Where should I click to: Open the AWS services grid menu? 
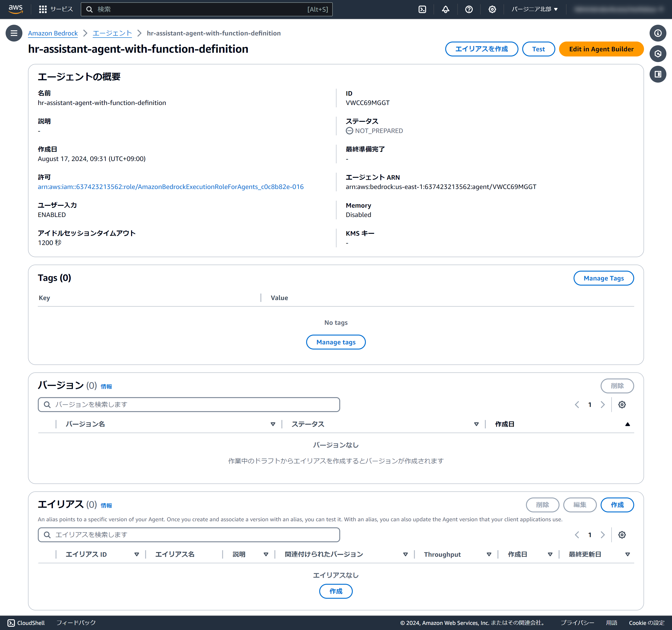tap(43, 10)
